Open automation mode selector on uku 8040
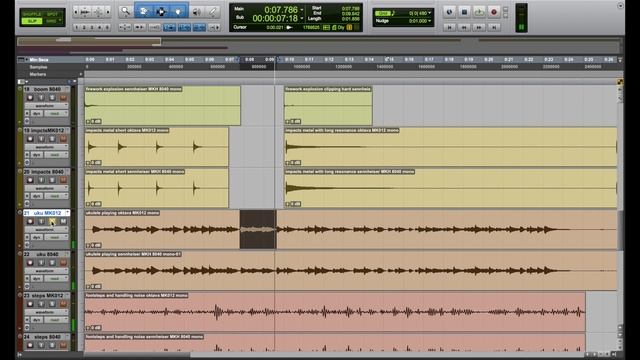This screenshot has width=640, height=360. (55, 278)
